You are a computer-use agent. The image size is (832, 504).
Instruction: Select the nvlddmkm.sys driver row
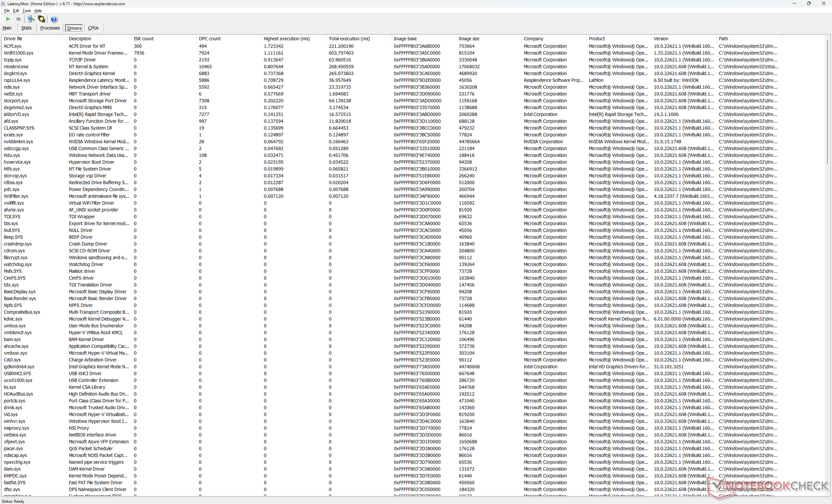18,142
